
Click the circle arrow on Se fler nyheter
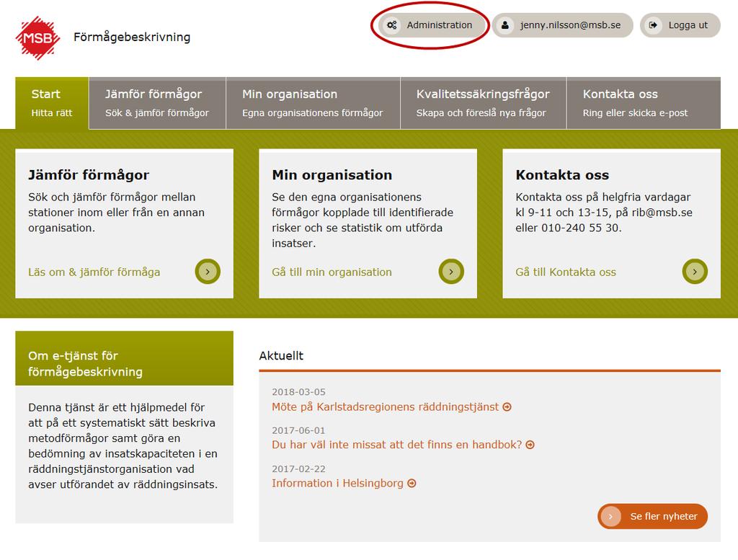click(611, 516)
